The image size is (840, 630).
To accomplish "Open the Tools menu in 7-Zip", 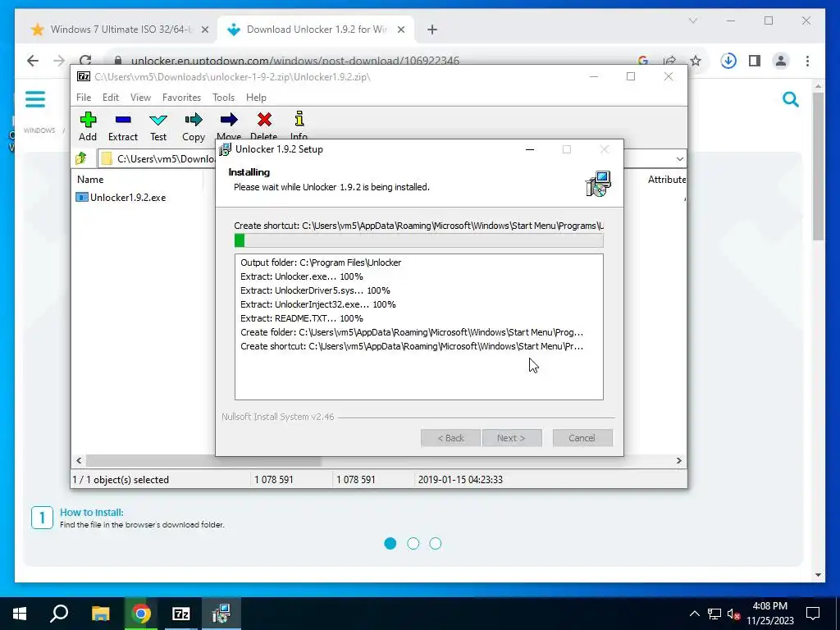I will 223,98.
